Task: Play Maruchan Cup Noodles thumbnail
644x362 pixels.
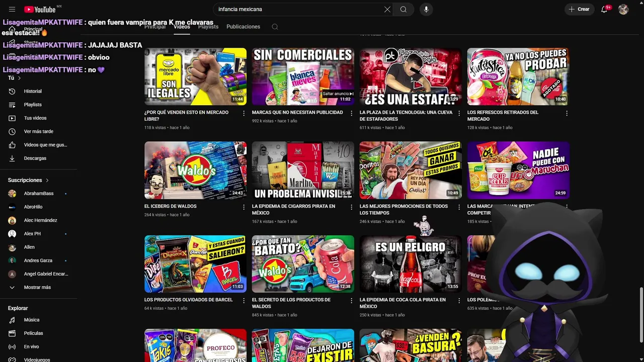Action: [518, 170]
